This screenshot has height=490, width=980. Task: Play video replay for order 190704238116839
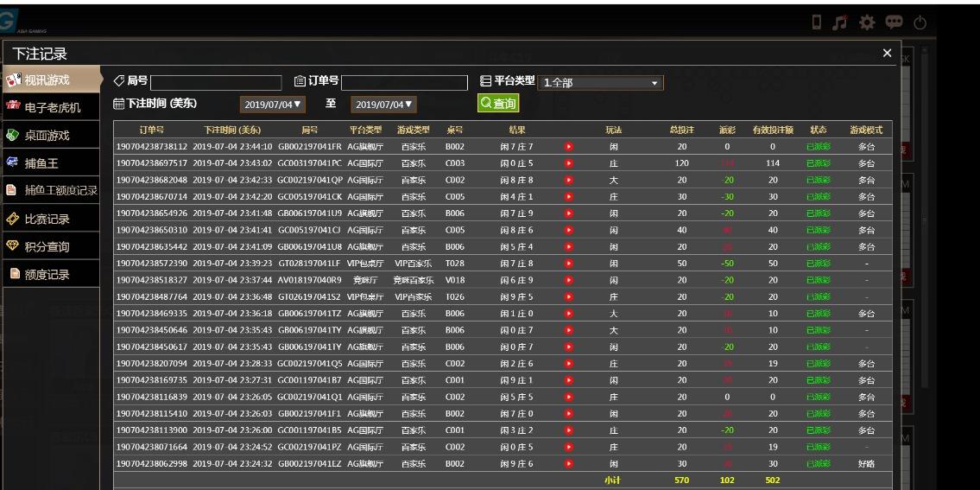569,397
